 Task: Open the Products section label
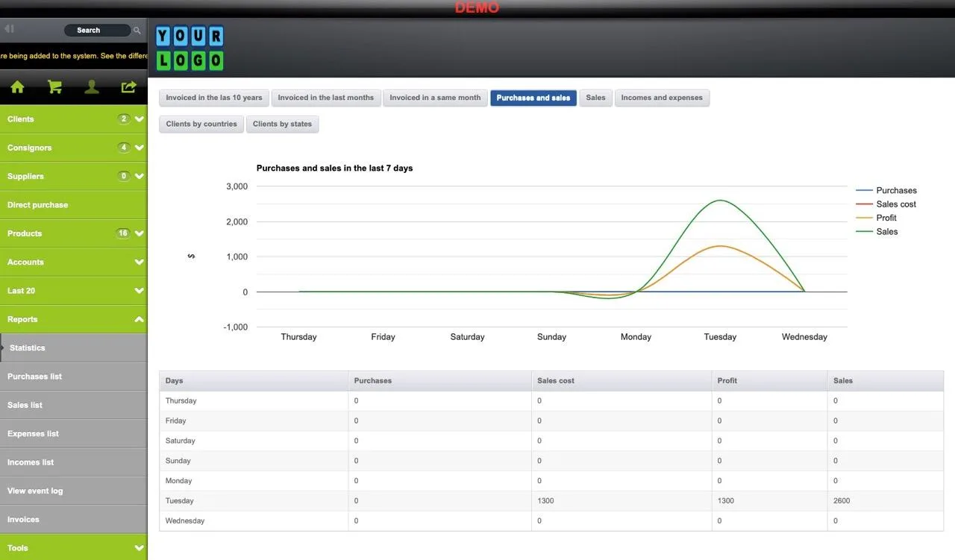pos(25,233)
